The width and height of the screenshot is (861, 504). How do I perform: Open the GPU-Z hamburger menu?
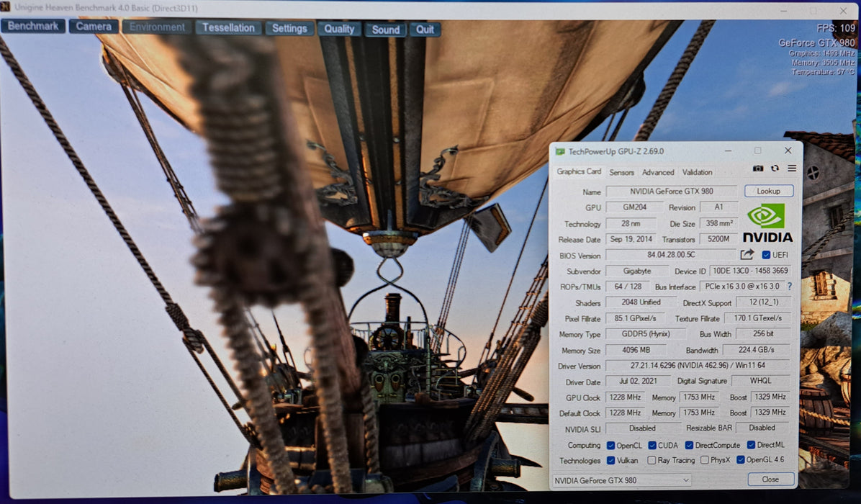[792, 168]
